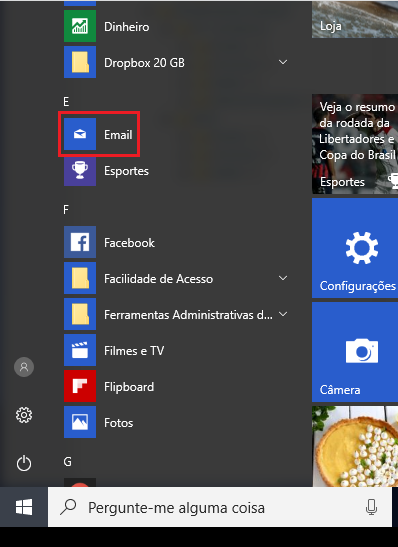
Task: Open the lemon pie food tile
Action: (x=355, y=446)
